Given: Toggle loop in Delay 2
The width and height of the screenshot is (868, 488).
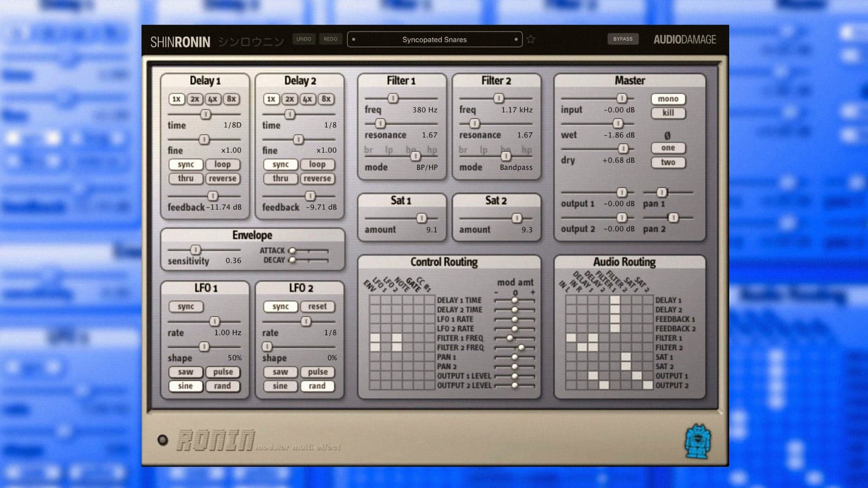Looking at the screenshot, I should 317,164.
